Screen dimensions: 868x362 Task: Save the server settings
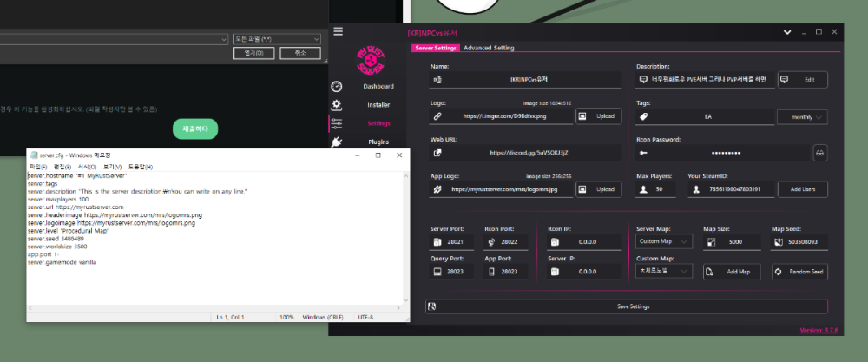(626, 306)
